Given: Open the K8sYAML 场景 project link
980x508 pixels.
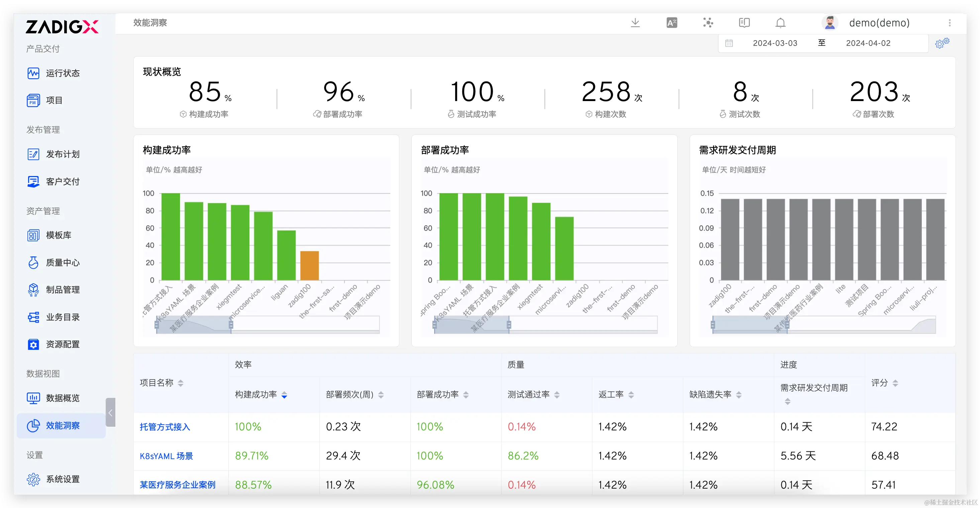Looking at the screenshot, I should point(166,456).
